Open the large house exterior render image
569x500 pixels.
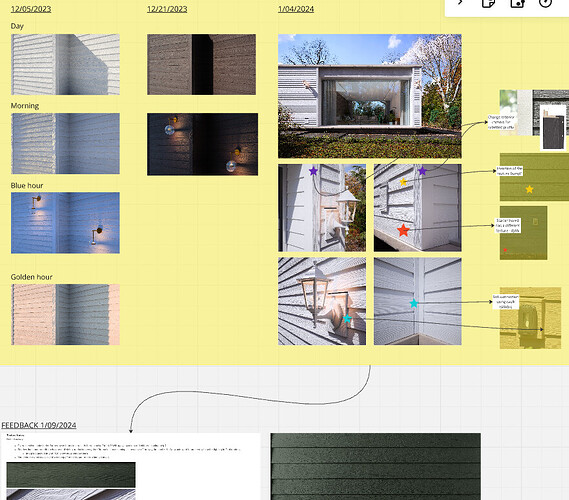click(x=370, y=96)
